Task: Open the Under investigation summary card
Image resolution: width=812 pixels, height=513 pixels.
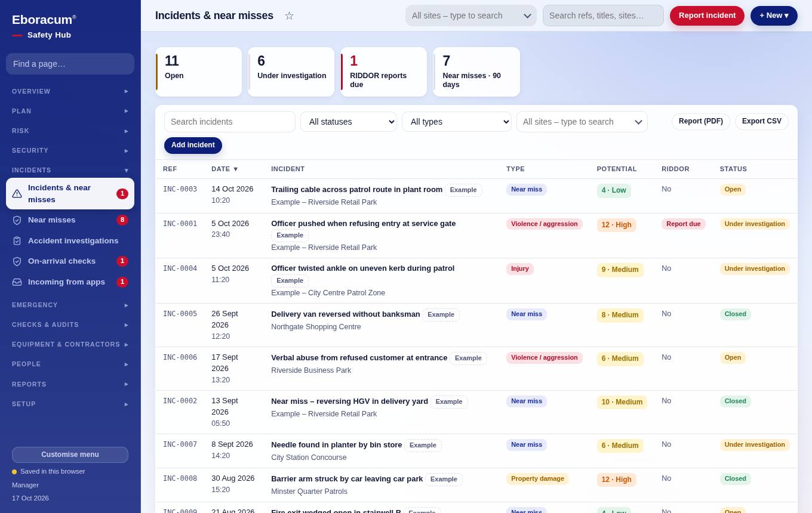Action: point(291,72)
